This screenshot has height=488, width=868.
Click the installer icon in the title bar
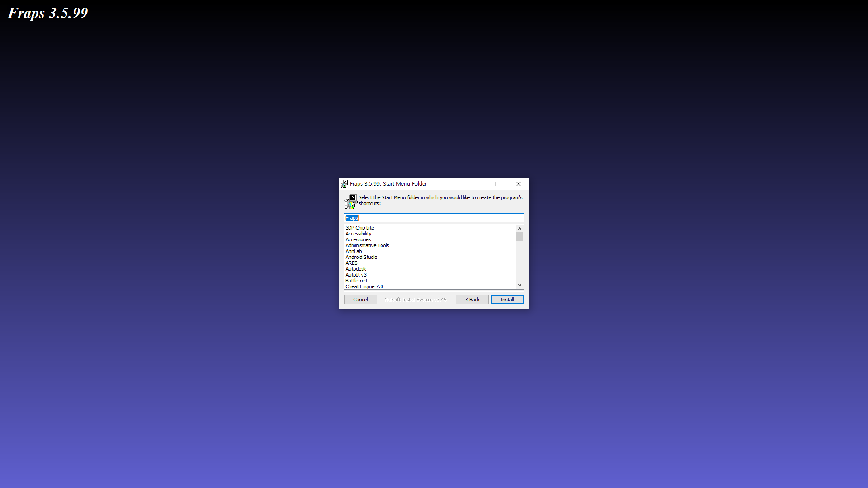coord(344,184)
